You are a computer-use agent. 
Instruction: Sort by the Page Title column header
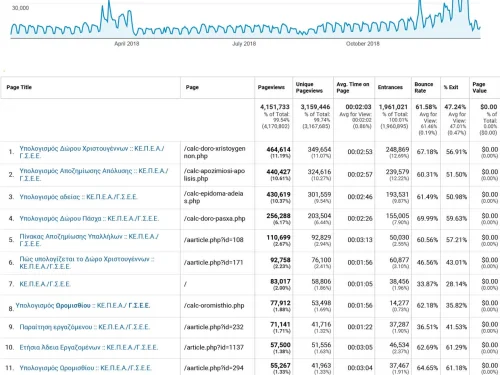point(19,87)
